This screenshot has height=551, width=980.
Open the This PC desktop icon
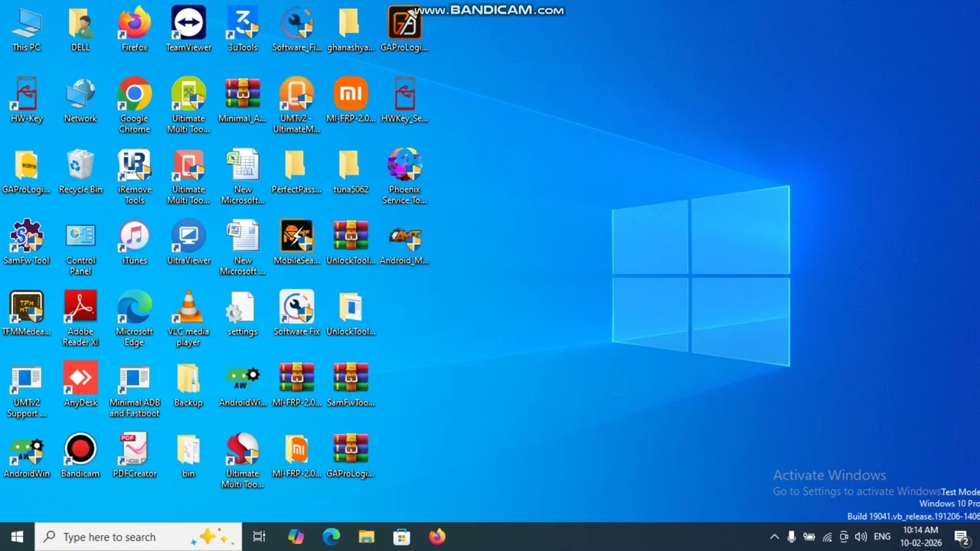pyautogui.click(x=26, y=29)
